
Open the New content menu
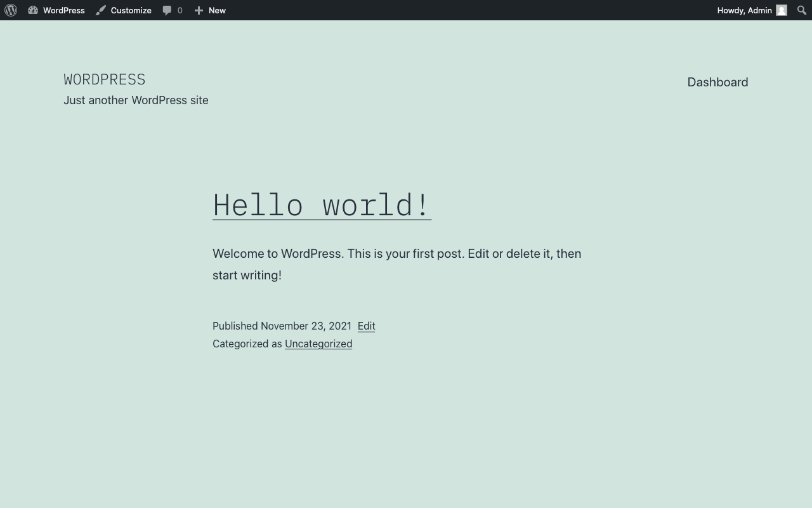click(x=210, y=10)
